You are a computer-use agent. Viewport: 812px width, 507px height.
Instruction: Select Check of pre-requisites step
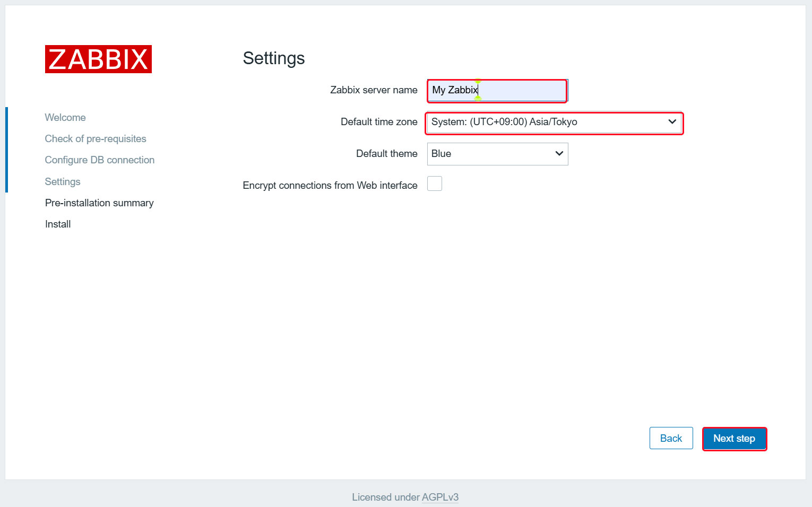tap(96, 139)
